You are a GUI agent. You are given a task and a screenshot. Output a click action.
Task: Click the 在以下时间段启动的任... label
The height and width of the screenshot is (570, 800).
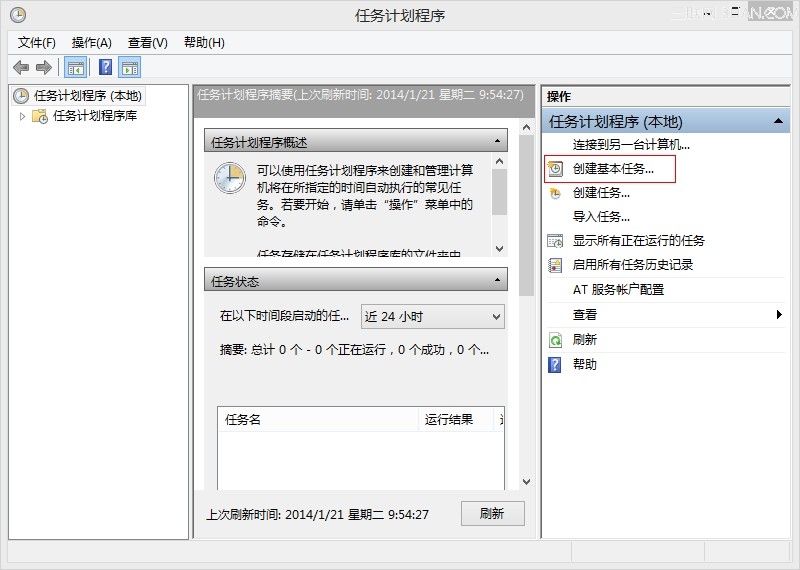284,316
